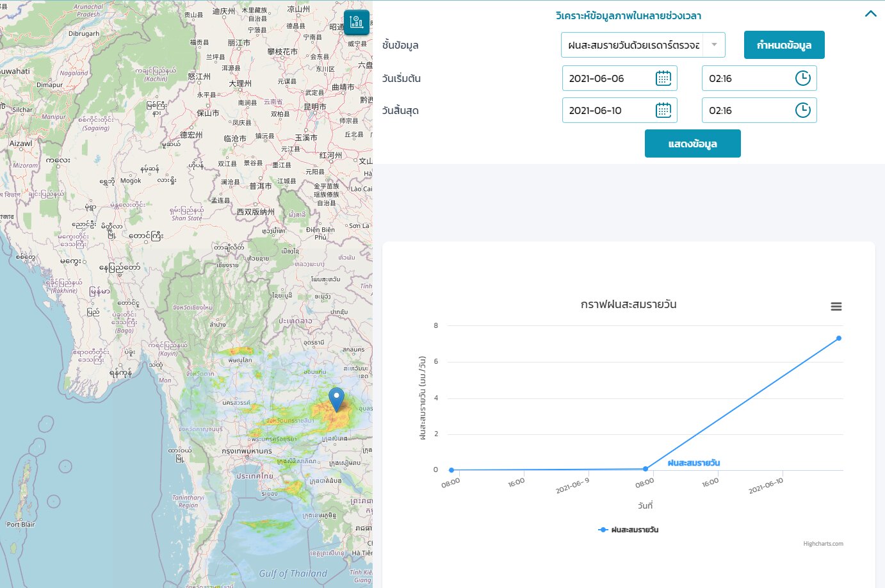This screenshot has height=588, width=885.
Task: Click the middle data point near 08:00
Action: (x=645, y=469)
